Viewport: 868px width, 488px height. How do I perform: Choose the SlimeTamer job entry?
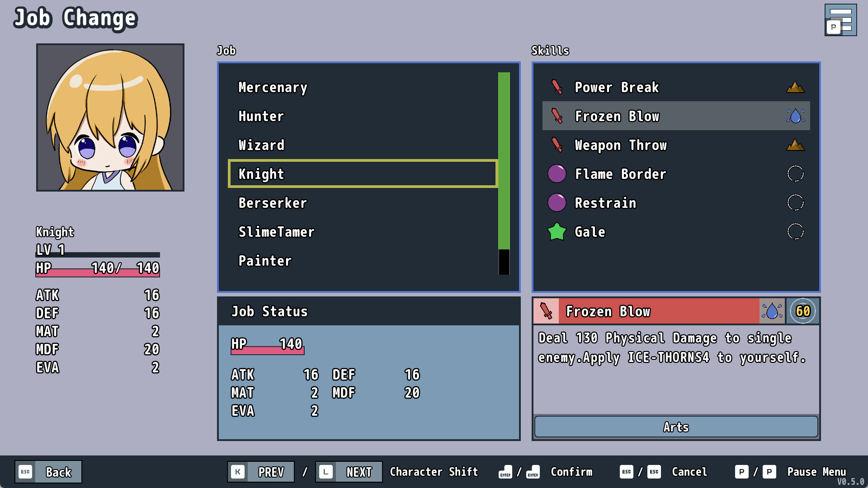pyautogui.click(x=276, y=232)
